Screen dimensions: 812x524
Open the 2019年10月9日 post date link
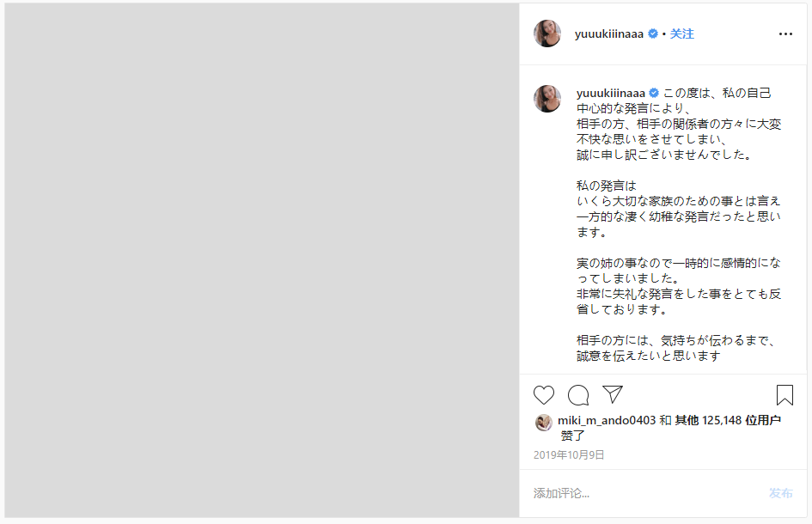[x=569, y=454]
